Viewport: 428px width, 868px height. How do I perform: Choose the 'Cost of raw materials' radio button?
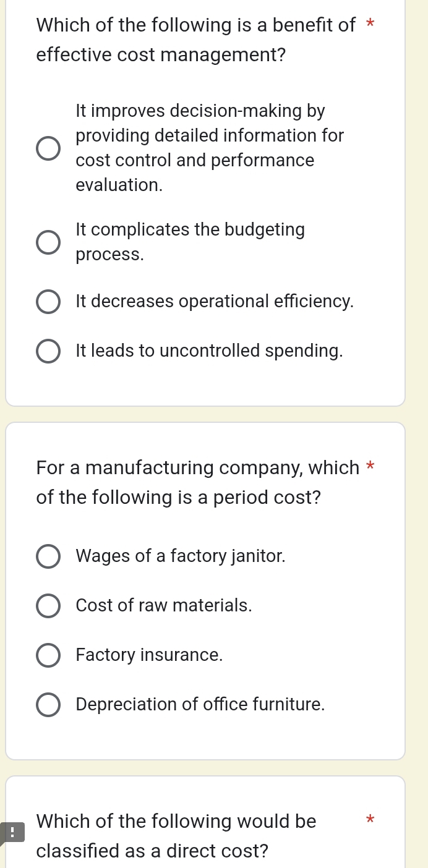coord(48,606)
